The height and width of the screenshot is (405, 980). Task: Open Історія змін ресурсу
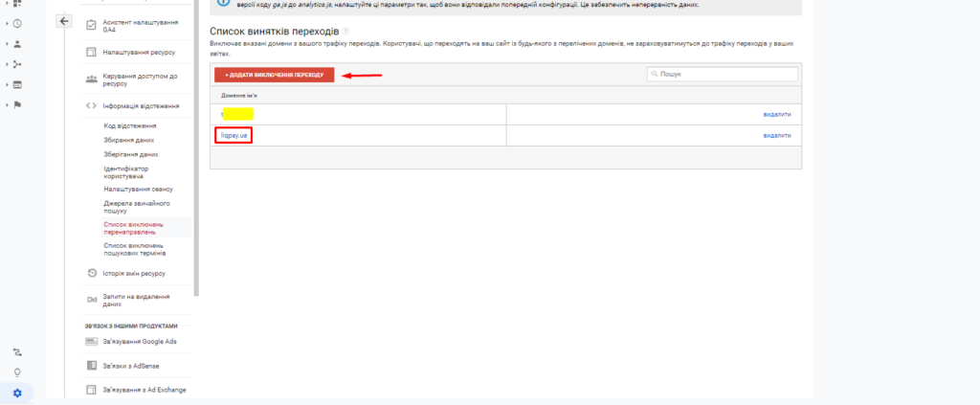coord(134,273)
